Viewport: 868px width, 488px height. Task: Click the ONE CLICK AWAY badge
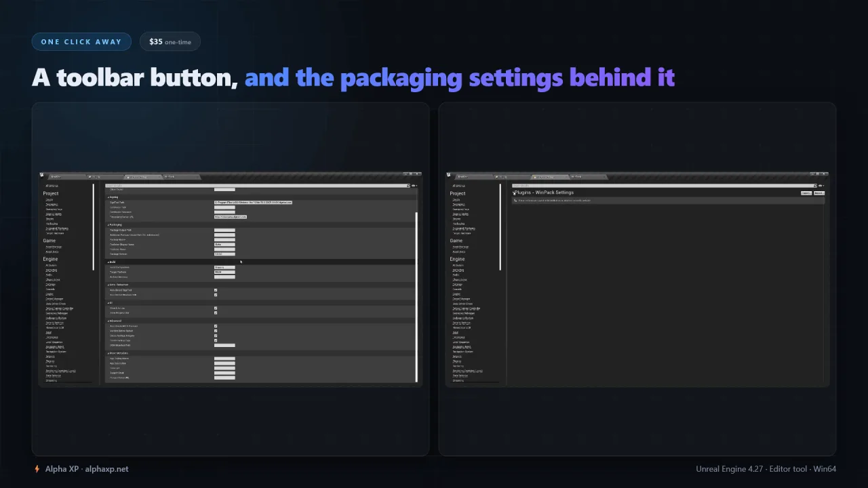coord(81,42)
